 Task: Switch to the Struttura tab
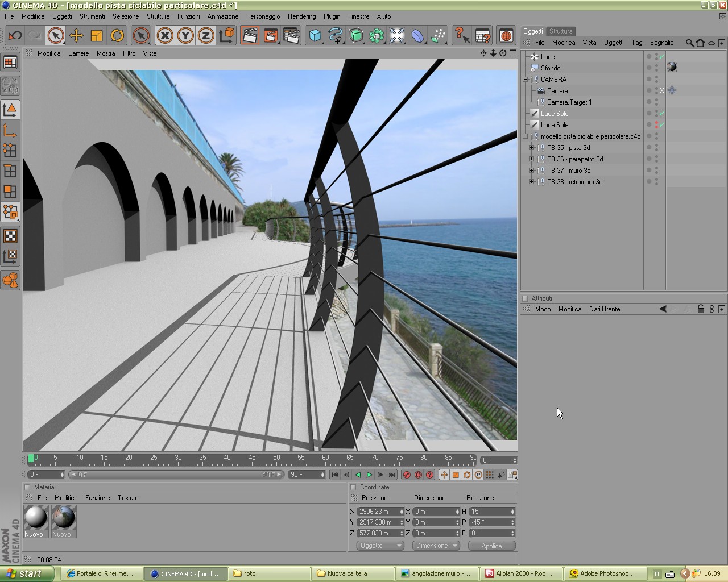pyautogui.click(x=561, y=31)
